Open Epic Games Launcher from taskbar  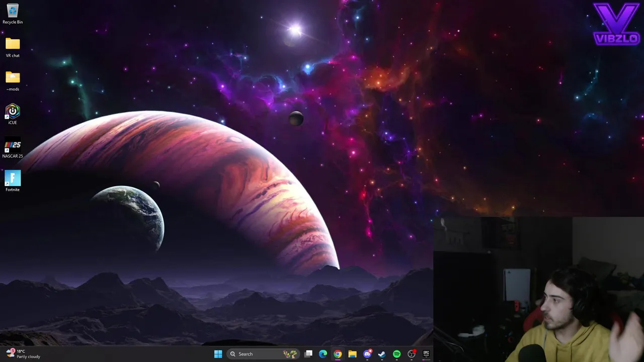pyautogui.click(x=426, y=354)
